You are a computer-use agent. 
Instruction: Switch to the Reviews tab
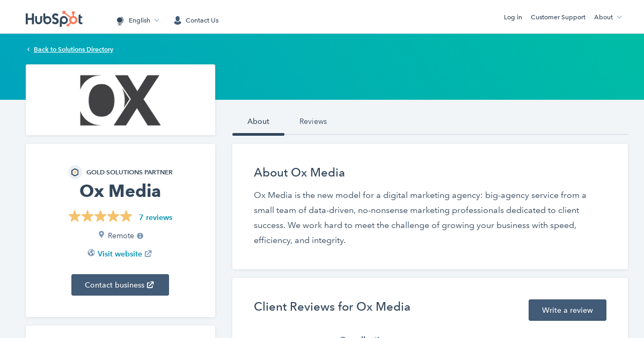(313, 121)
